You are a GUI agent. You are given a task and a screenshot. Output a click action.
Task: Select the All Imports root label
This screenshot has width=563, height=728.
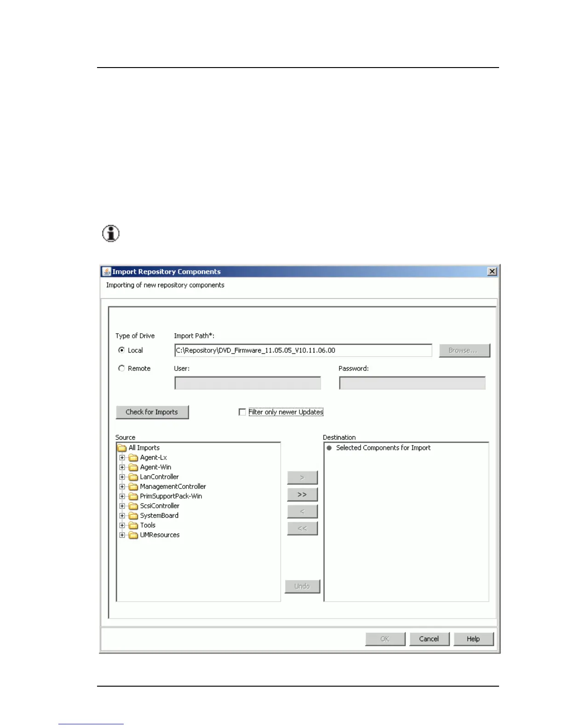(x=144, y=448)
